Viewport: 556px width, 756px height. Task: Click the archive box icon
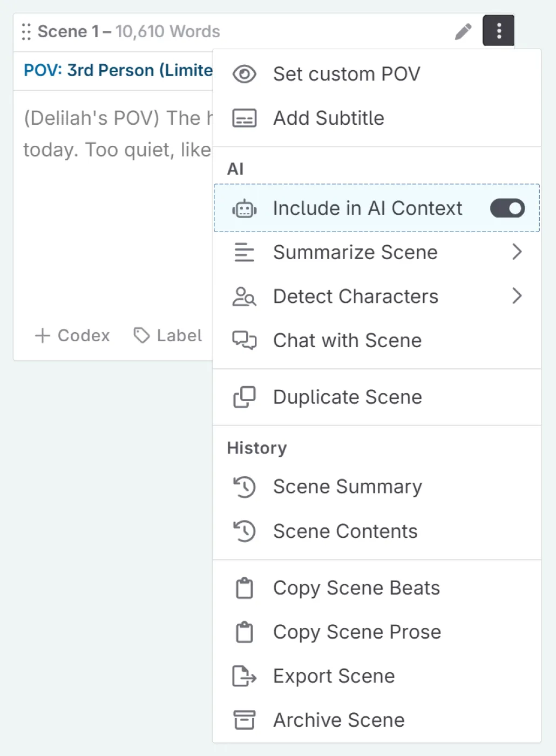[x=244, y=720]
